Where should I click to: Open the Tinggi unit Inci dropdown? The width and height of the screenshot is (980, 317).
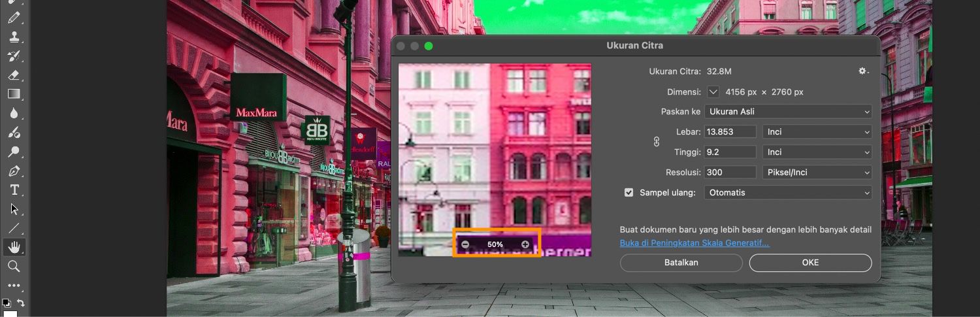coord(817,152)
